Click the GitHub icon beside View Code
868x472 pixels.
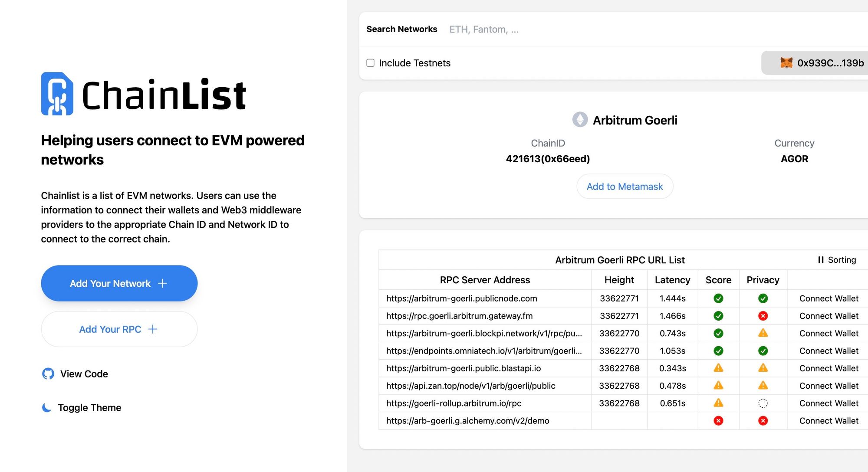pos(48,374)
